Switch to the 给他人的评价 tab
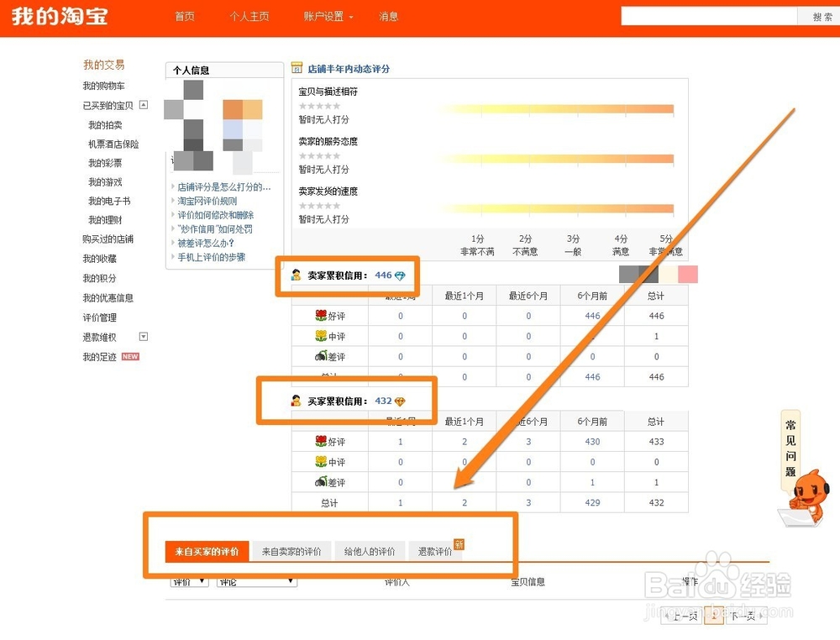The width and height of the screenshot is (840, 640). point(370,552)
